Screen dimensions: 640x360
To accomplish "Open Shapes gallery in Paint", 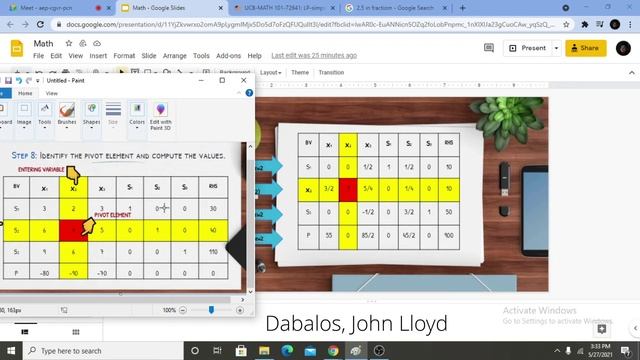I will click(x=91, y=116).
